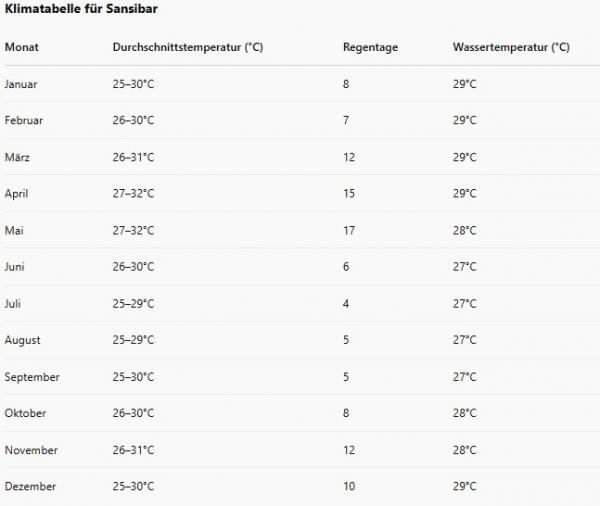This screenshot has width=600, height=506.
Task: Click the 'Oktober' month cell
Action: click(x=25, y=413)
